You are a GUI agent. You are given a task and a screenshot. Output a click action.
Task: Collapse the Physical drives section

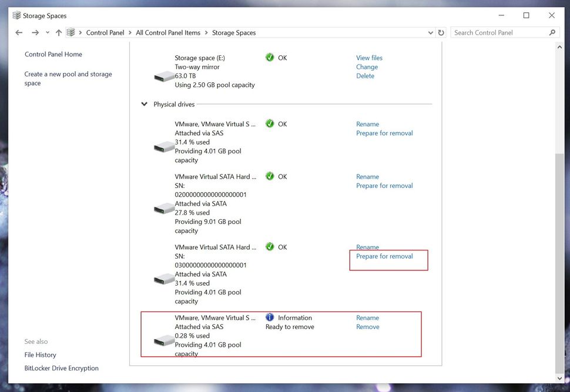click(144, 103)
